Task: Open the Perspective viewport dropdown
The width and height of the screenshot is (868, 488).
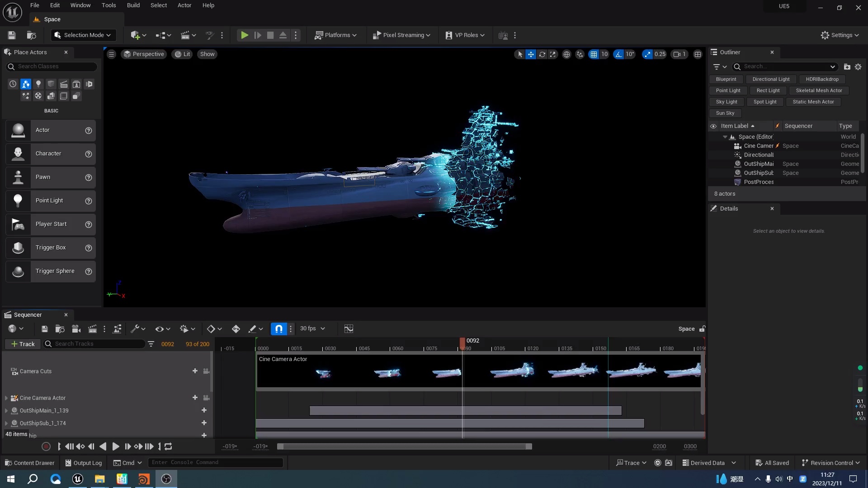Action: click(x=144, y=54)
